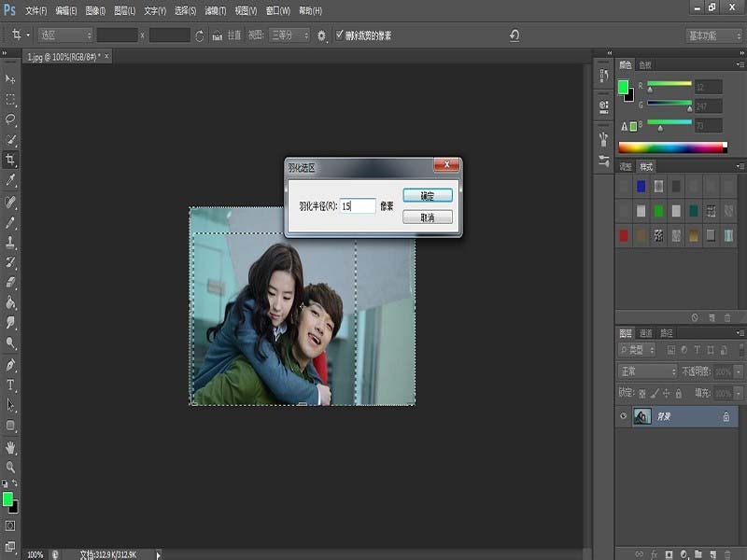
Task: Click the color spectrum ramp bar
Action: (x=671, y=147)
